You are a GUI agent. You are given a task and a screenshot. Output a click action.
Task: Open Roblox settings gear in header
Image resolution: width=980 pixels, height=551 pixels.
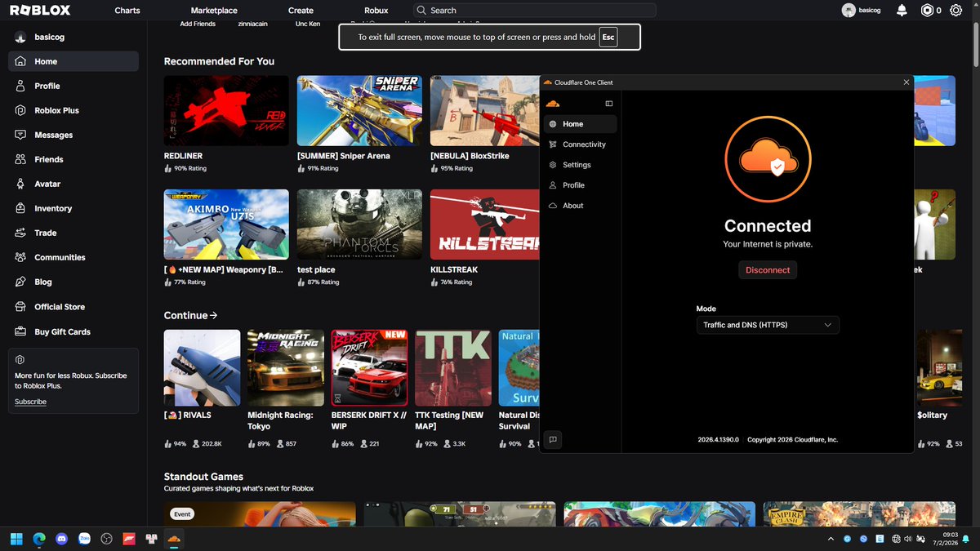coord(956,11)
